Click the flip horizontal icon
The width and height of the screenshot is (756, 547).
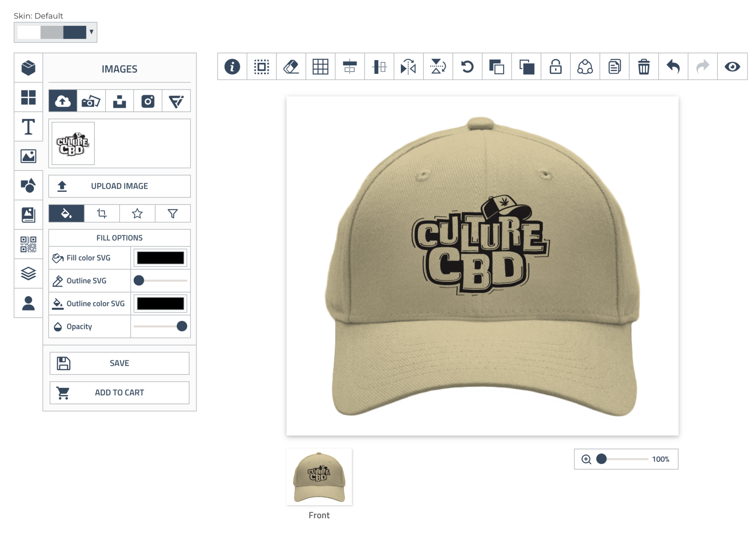[408, 67]
